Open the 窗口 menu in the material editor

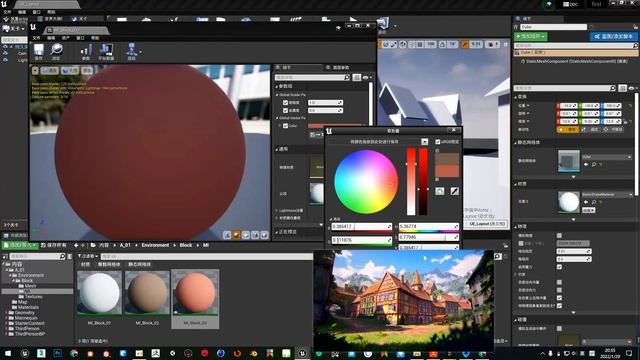(x=80, y=38)
